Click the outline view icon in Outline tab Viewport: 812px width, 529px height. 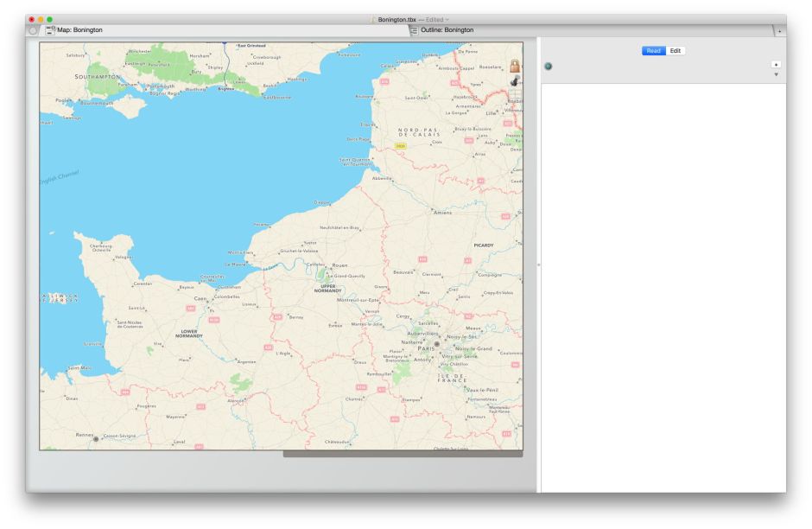(413, 30)
